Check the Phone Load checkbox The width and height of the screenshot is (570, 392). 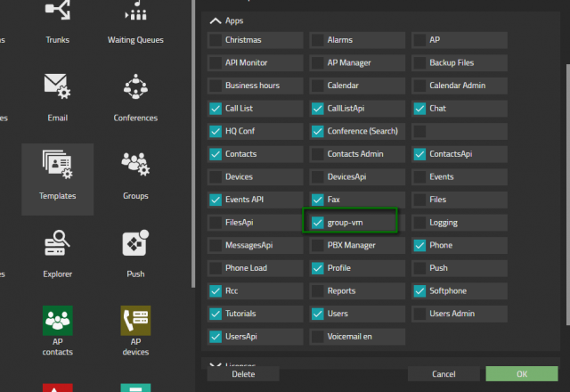216,268
